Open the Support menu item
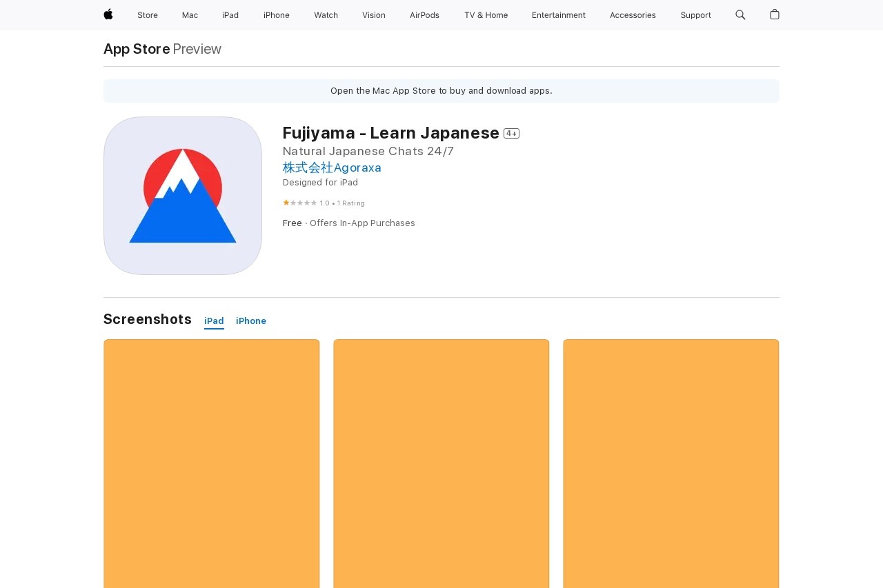The image size is (883, 588). pyautogui.click(x=695, y=15)
